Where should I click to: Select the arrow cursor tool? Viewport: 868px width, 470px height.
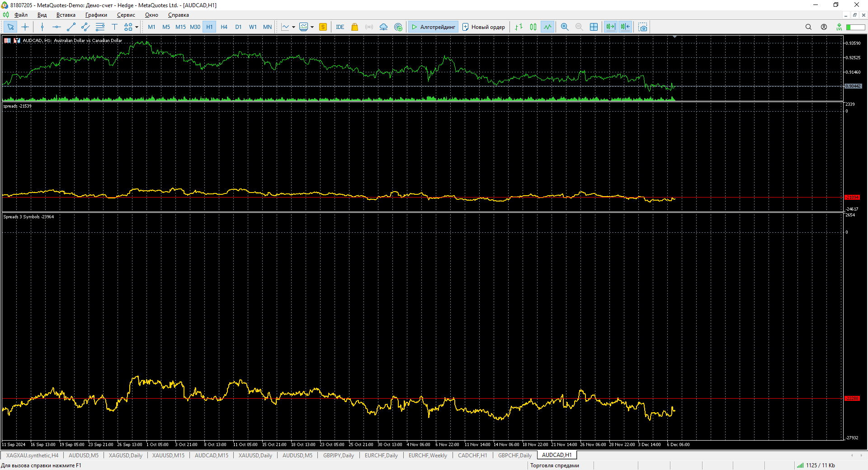click(10, 27)
